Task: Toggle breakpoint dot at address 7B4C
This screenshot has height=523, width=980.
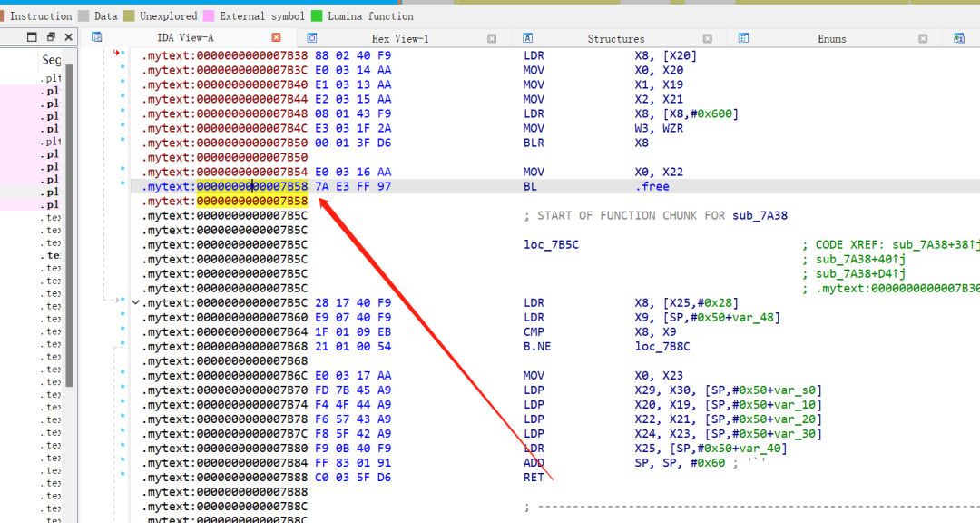Action: 122,124
